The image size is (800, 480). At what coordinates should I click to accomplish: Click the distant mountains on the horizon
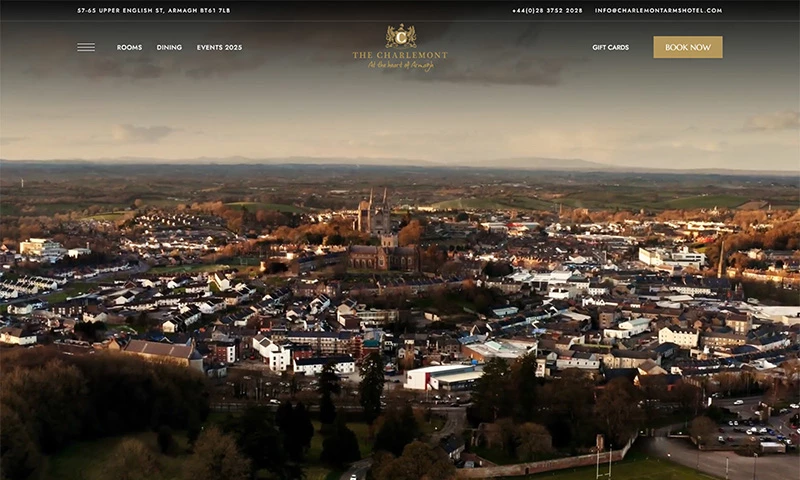click(x=540, y=162)
